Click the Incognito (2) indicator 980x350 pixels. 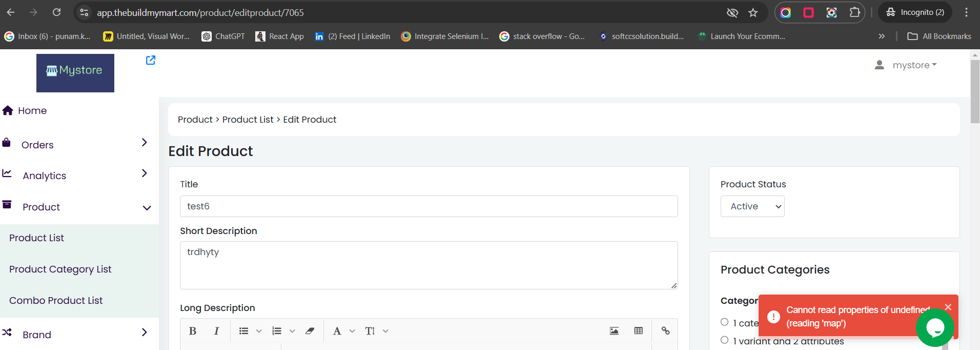[x=915, y=12]
